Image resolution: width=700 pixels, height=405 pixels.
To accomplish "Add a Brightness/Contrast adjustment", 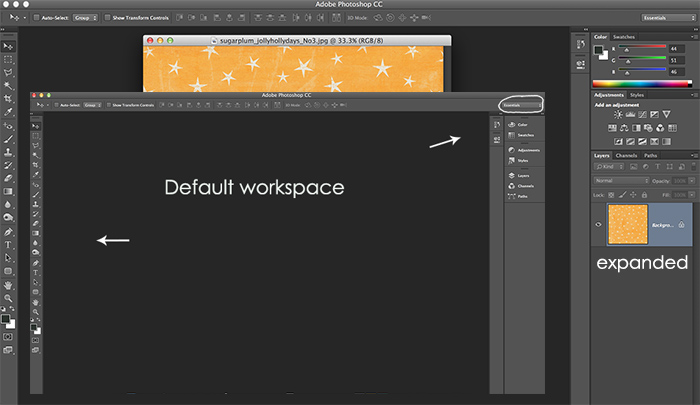I will tap(620, 115).
